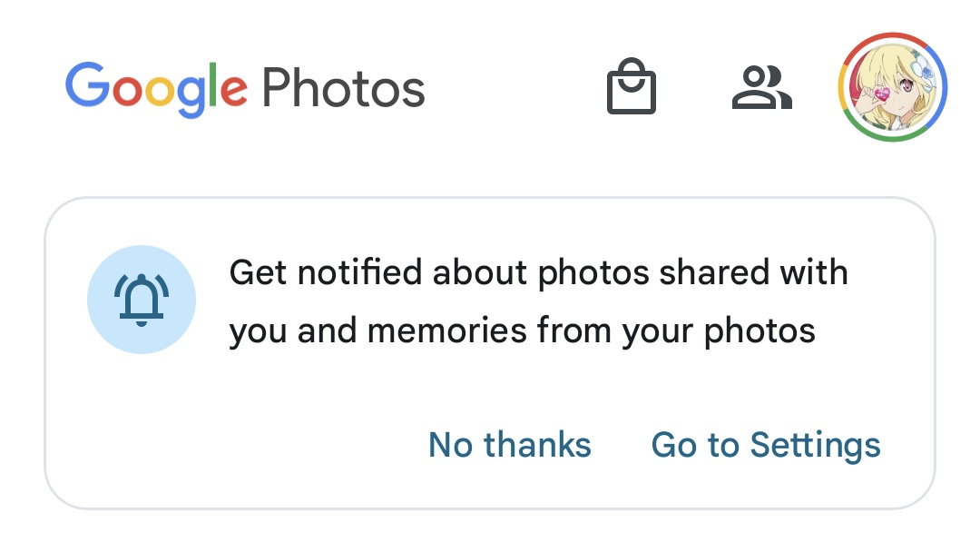Open the Sharing people icon
The image size is (980, 552).
[x=762, y=87]
